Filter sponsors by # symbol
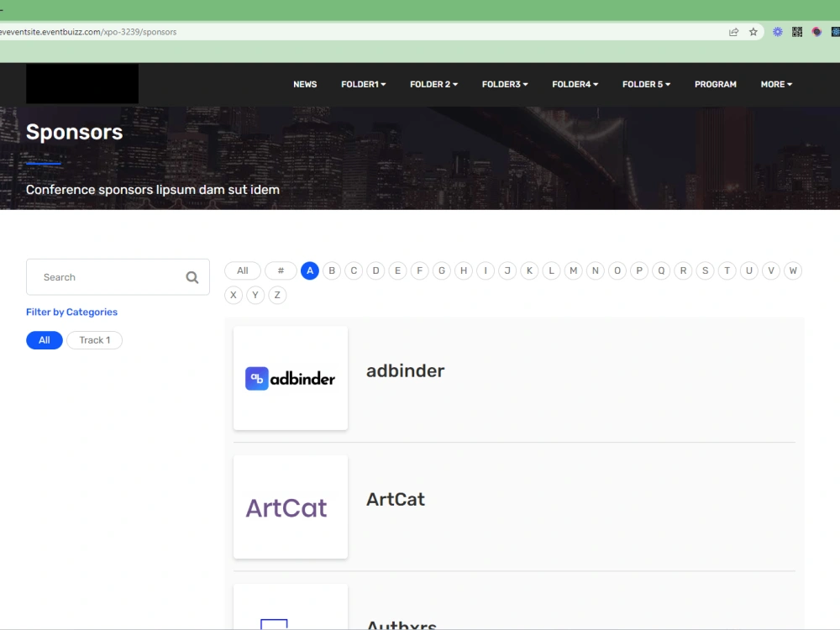Screen dimensions: 840x630 (x=281, y=270)
